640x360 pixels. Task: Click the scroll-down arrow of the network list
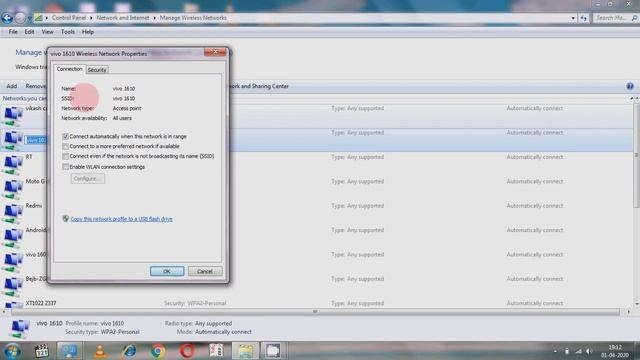pos(636,304)
